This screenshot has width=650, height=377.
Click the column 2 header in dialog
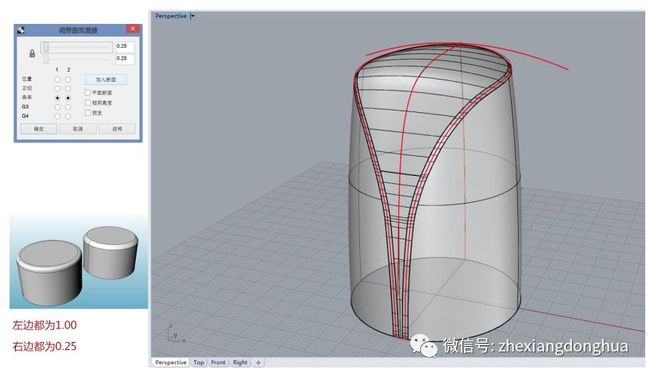point(68,70)
